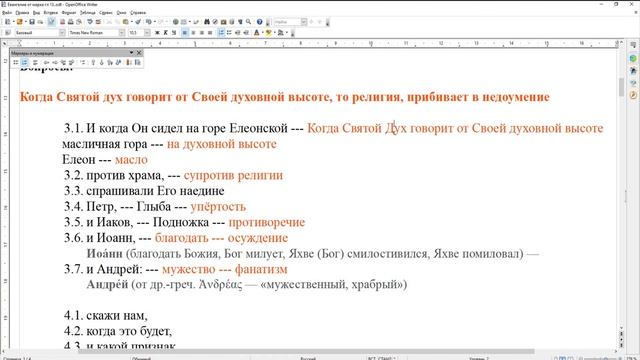Screen dimensions: 640x360
Task: Justify the paragraph
Action: [x=210, y=33]
